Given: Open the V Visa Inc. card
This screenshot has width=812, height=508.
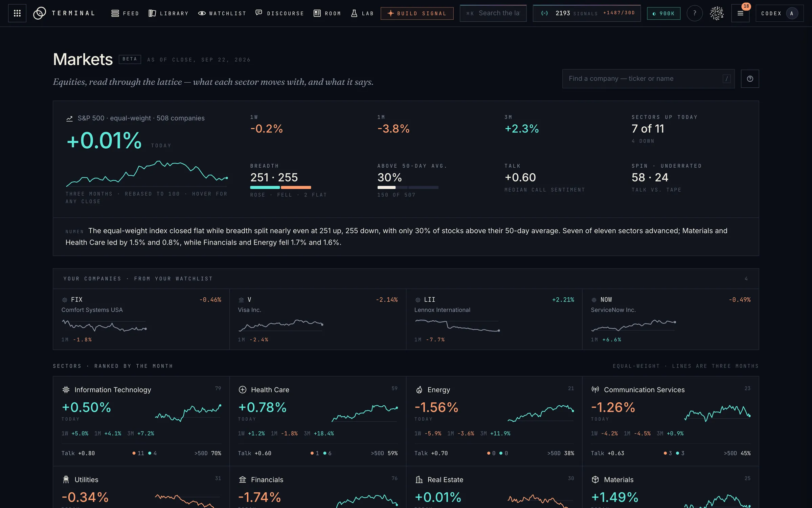Looking at the screenshot, I should click(318, 319).
